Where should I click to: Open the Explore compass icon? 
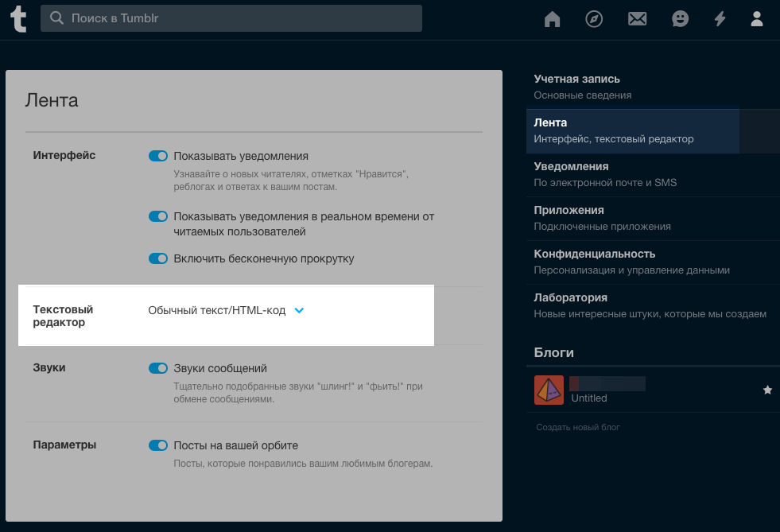pyautogui.click(x=594, y=19)
